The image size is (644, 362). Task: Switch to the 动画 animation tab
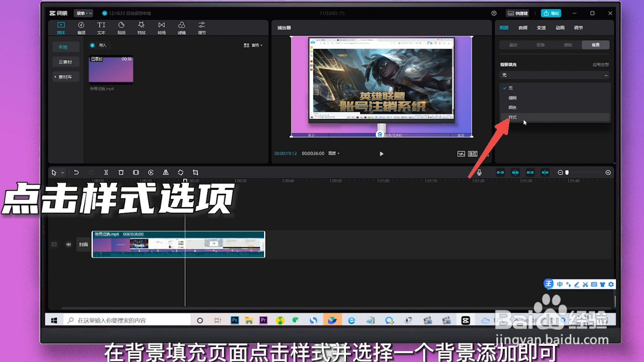click(x=560, y=28)
